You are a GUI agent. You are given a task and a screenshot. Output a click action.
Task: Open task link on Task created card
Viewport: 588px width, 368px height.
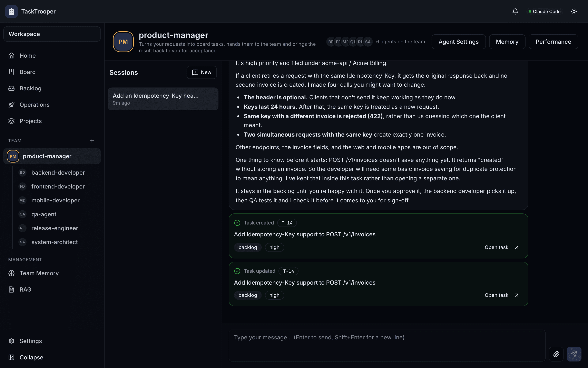tap(501, 247)
